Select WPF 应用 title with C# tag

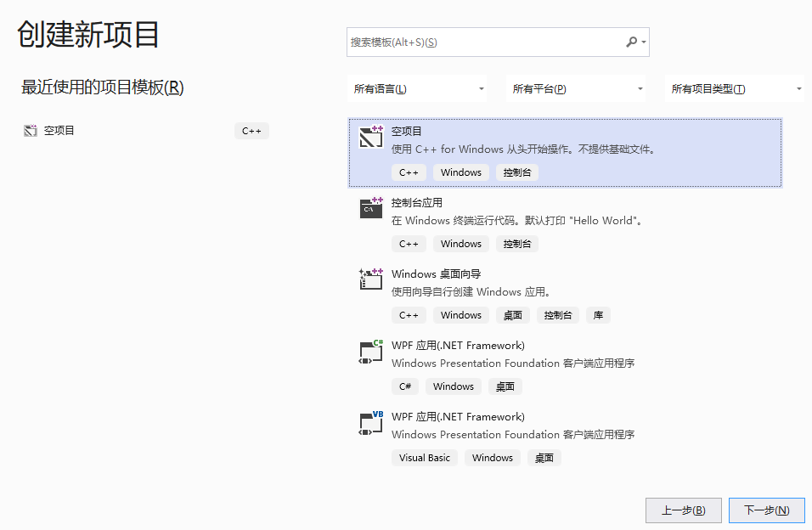458,345
